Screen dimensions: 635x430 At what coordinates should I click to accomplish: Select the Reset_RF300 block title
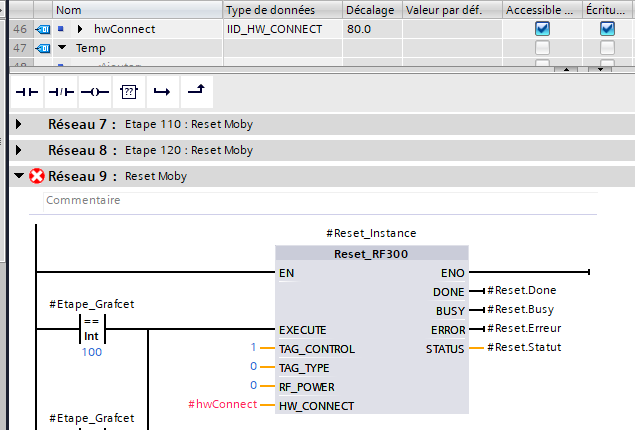(x=370, y=254)
